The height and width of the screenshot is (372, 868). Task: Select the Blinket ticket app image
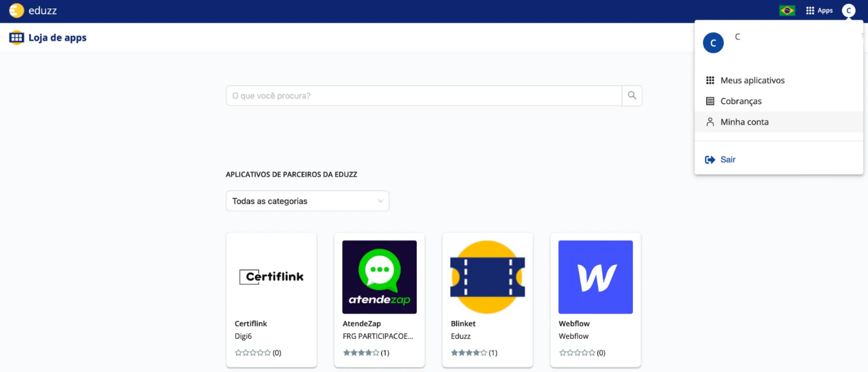[x=488, y=277]
